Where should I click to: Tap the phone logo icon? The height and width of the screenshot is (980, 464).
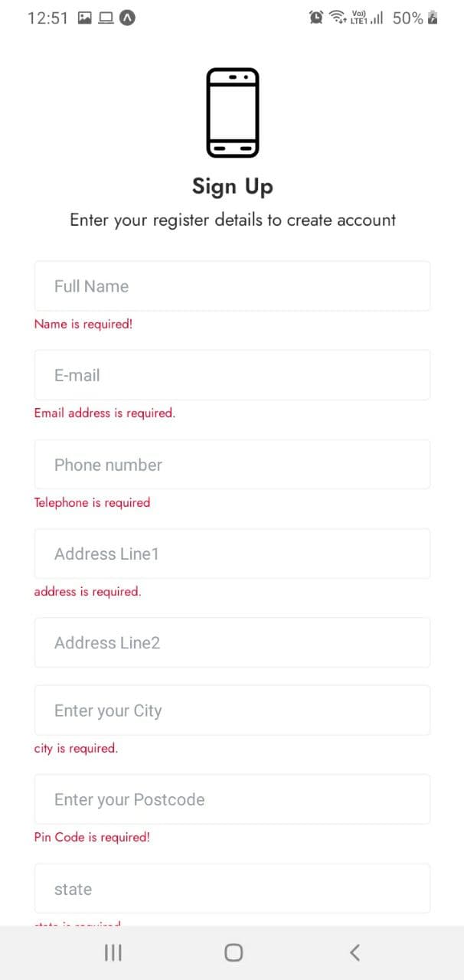click(233, 113)
